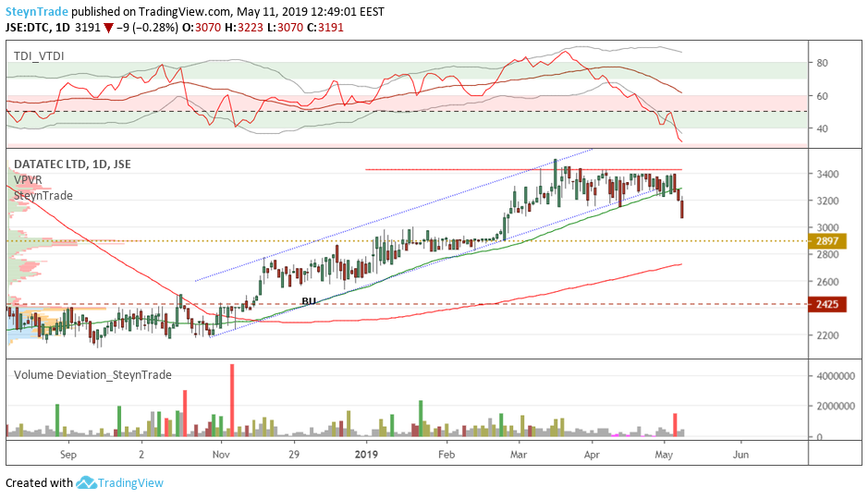The width and height of the screenshot is (868, 499).
Task: Click the 80 level on TDI axis
Action: [x=822, y=63]
